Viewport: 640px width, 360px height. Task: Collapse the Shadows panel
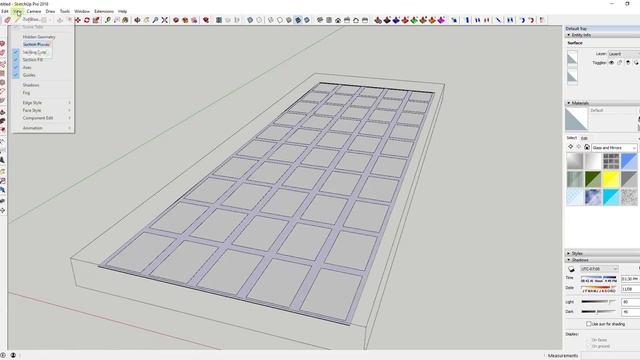coord(569,260)
